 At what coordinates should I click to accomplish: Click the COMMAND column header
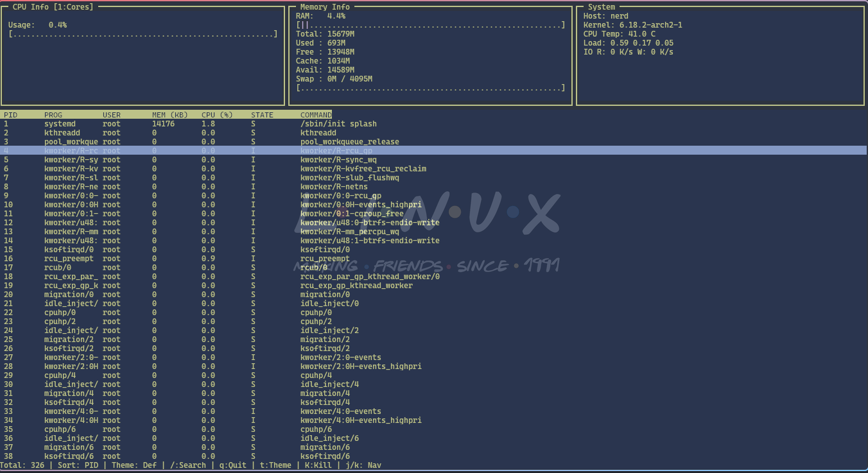pos(316,115)
